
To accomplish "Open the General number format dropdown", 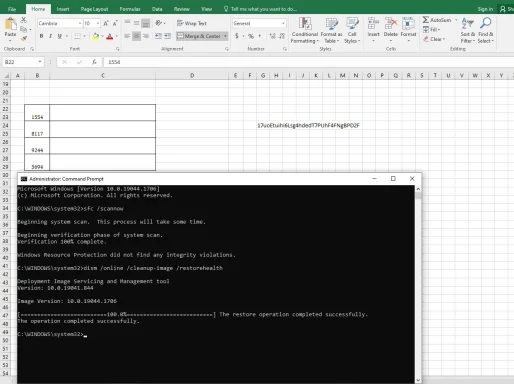I will [x=283, y=23].
